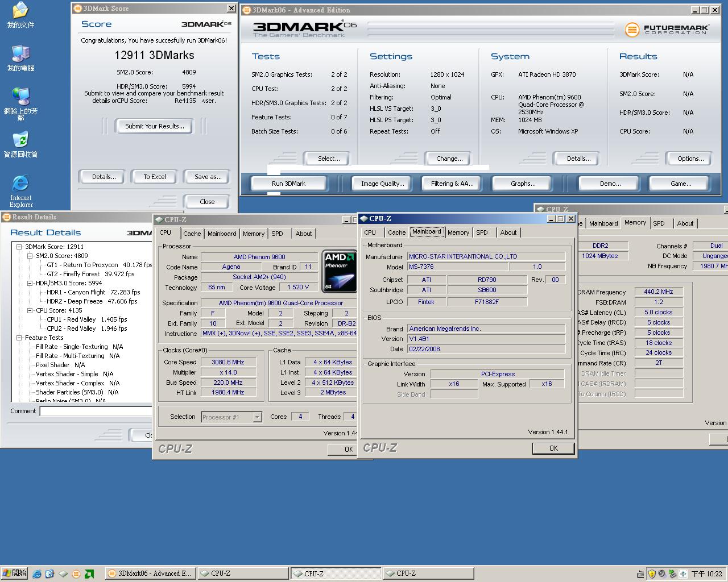Select the CPU tab in front CPU-Z window

[x=370, y=232]
